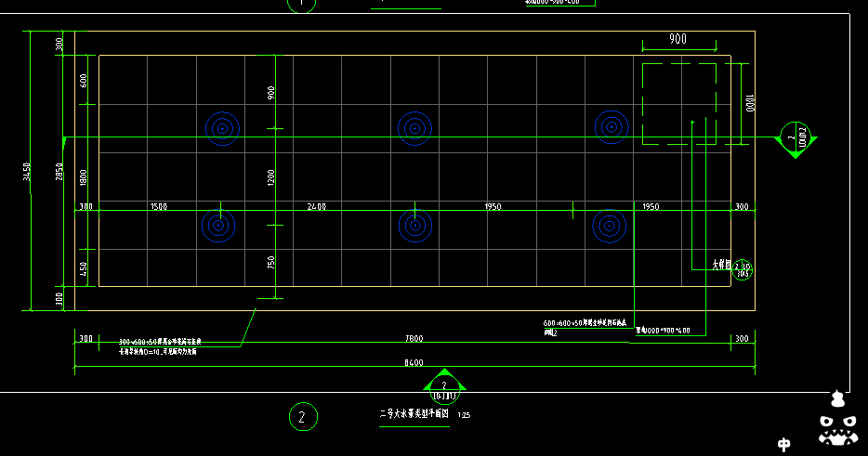868x456 pixels.
Task: Select the section marker at the right end of the horizontal cut line
Action: 796,139
